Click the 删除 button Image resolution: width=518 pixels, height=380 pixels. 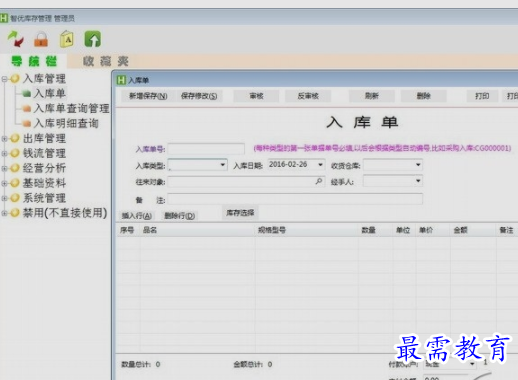point(424,96)
